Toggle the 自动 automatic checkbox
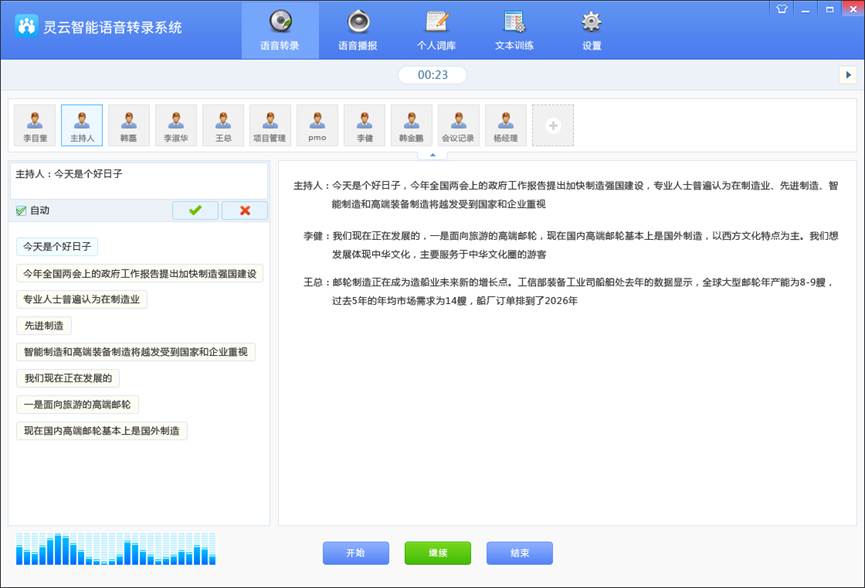 pos(21,210)
